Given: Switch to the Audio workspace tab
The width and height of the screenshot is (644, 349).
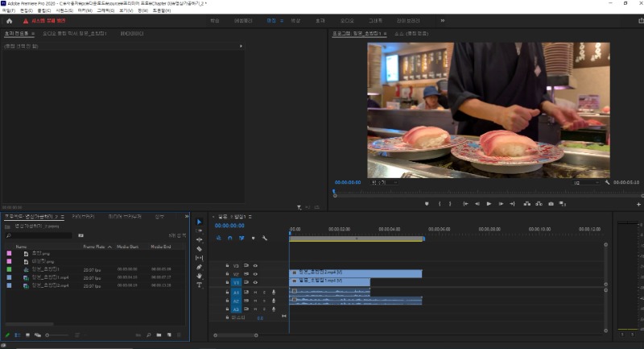Looking at the screenshot, I should coord(347,21).
